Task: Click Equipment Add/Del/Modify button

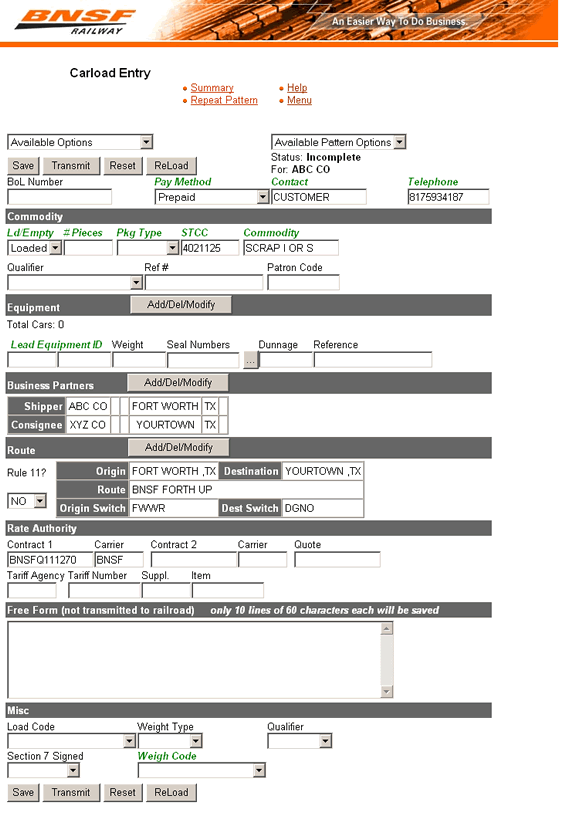Action: 181,305
